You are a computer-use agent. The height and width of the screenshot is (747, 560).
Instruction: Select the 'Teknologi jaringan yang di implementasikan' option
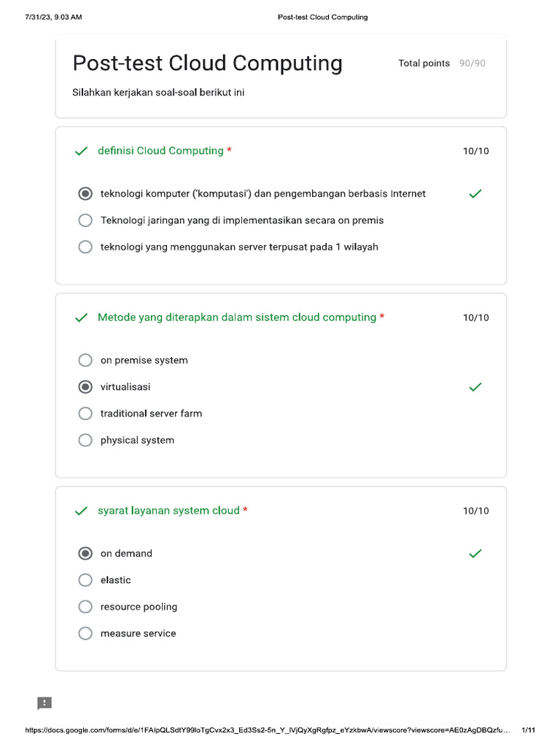(85, 220)
